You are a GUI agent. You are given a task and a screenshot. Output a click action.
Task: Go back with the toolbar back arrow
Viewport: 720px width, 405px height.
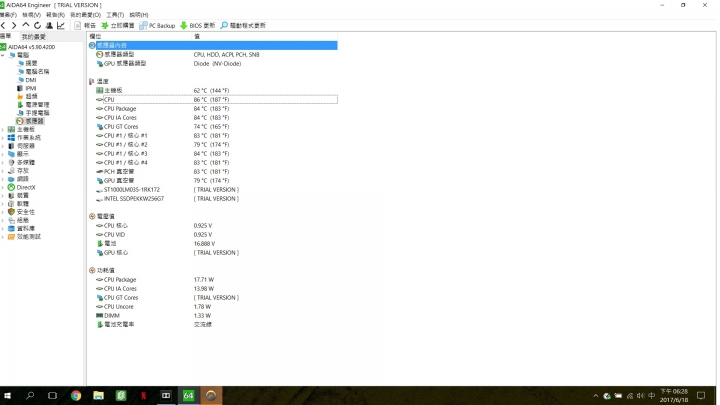3,25
